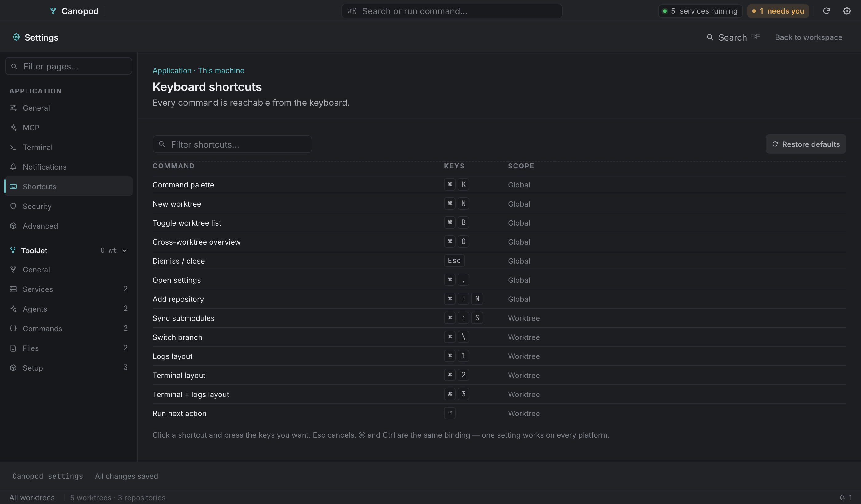Click '5 worktrees · 3 repositories' status text
The image size is (861, 504).
pos(117,498)
